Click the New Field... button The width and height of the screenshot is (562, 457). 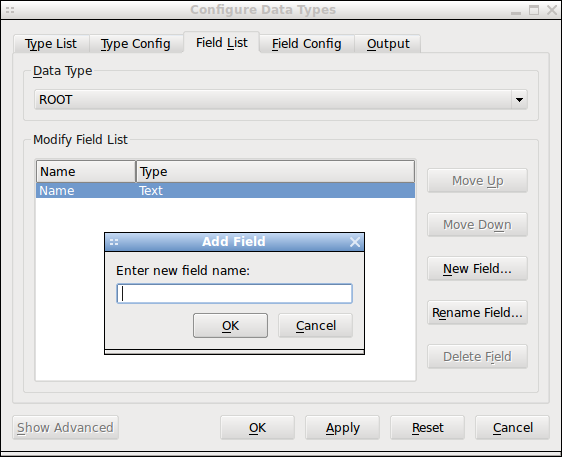477,269
